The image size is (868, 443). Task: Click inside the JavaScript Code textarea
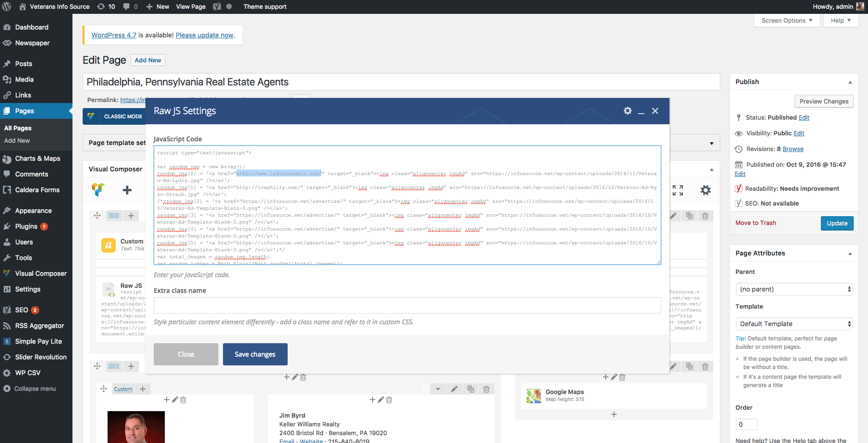click(407, 205)
